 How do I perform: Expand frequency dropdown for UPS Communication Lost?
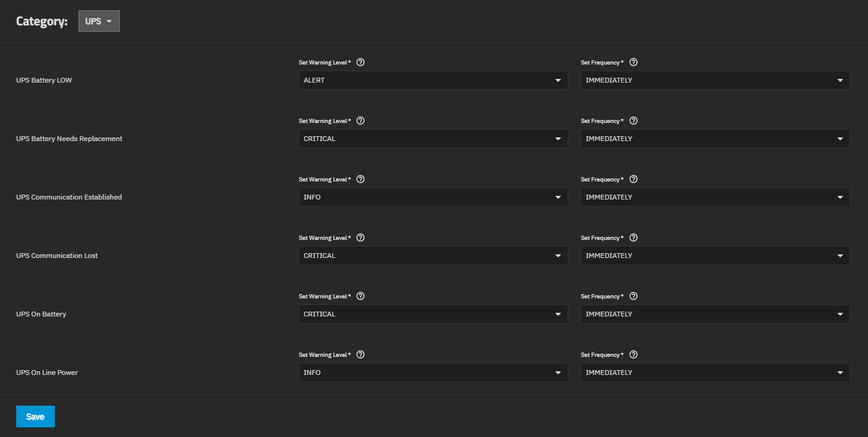coord(715,256)
